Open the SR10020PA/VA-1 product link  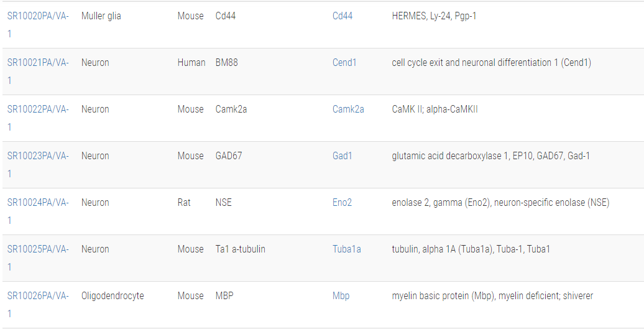click(x=37, y=16)
